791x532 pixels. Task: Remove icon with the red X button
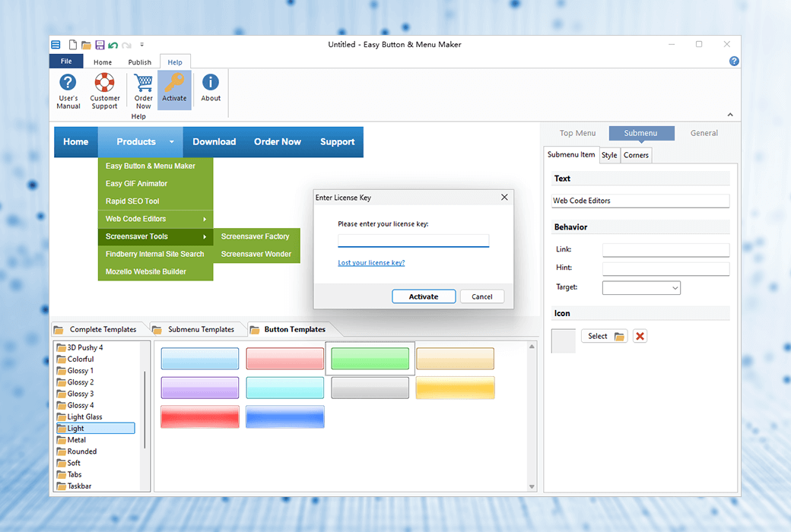pos(640,337)
